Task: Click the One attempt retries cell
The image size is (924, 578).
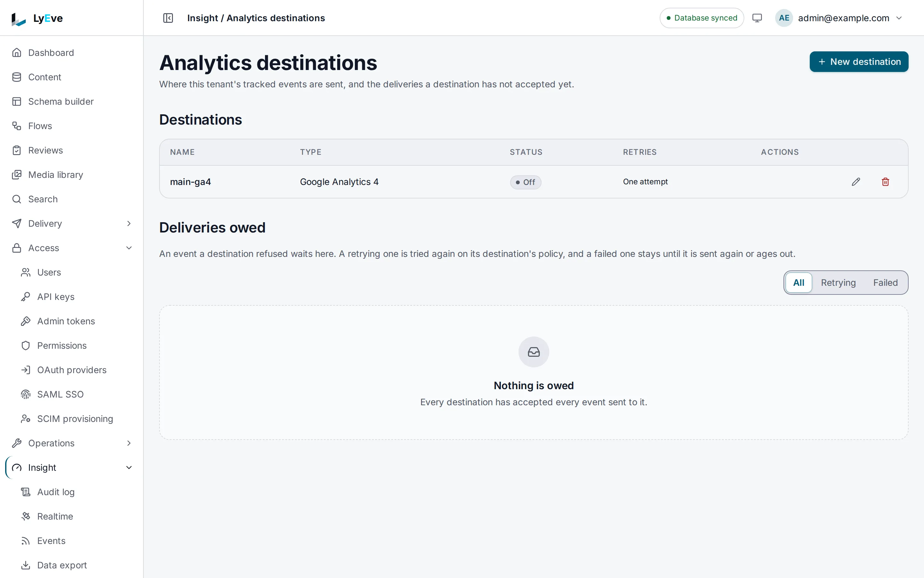Action: click(645, 182)
